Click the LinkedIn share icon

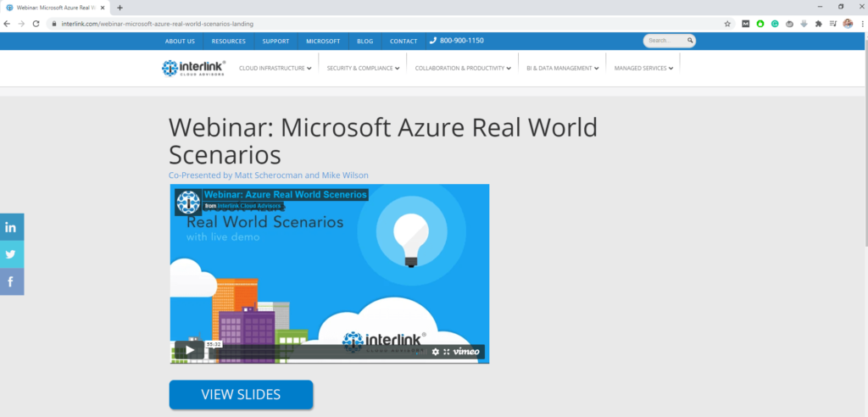pyautogui.click(x=11, y=227)
